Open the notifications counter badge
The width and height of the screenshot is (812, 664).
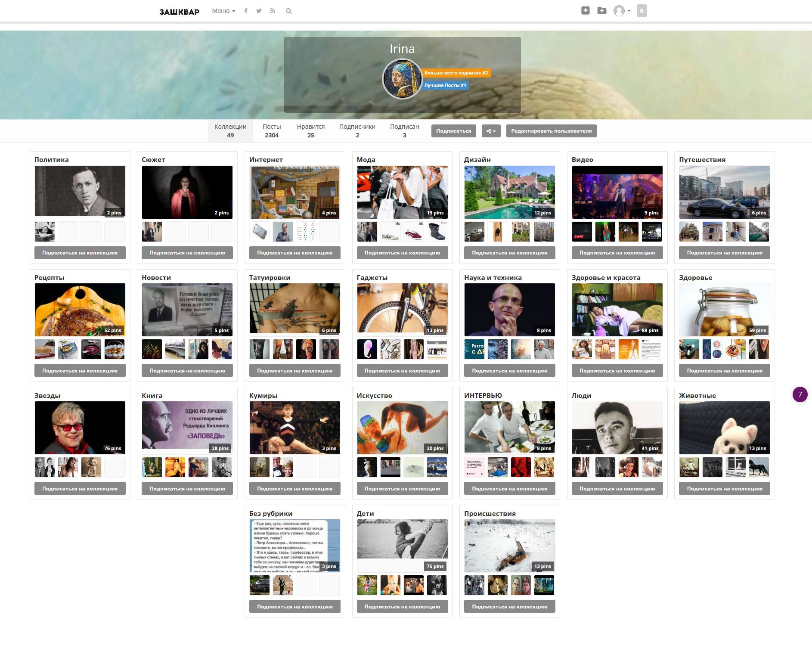(x=642, y=11)
